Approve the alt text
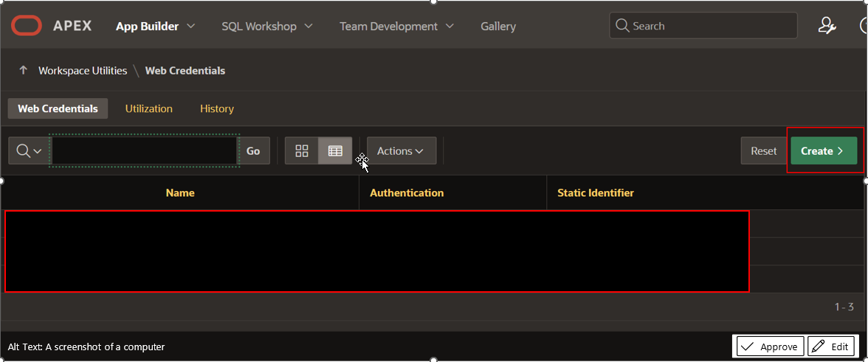This screenshot has width=868, height=362. [x=771, y=347]
